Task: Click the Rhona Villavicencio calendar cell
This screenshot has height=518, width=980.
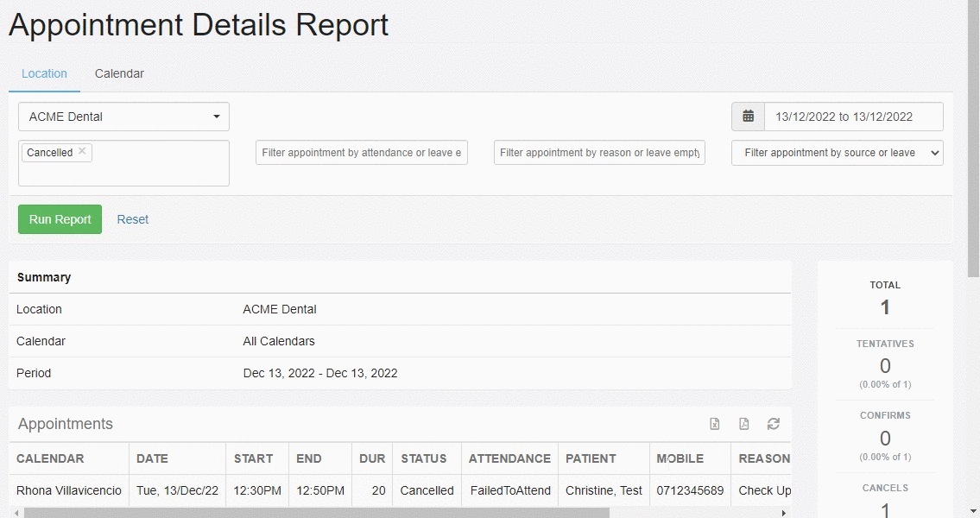Action: coord(69,490)
